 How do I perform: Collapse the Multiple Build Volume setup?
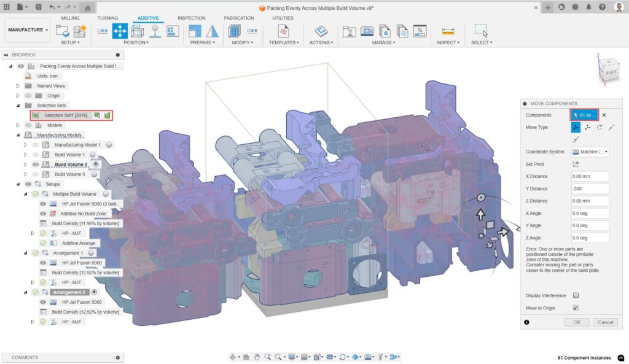coord(25,194)
